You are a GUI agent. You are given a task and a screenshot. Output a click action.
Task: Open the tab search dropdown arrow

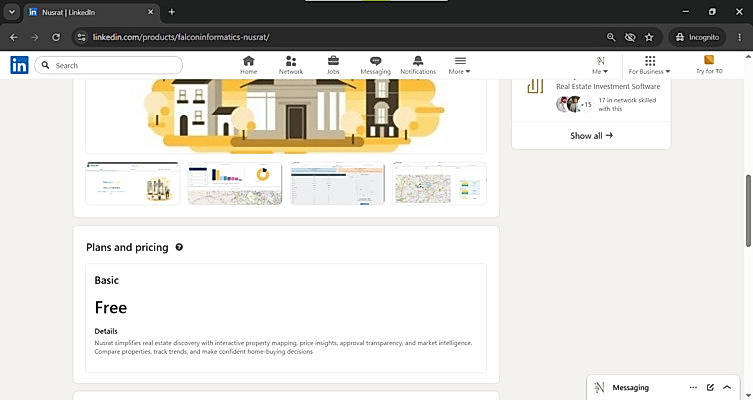click(12, 12)
